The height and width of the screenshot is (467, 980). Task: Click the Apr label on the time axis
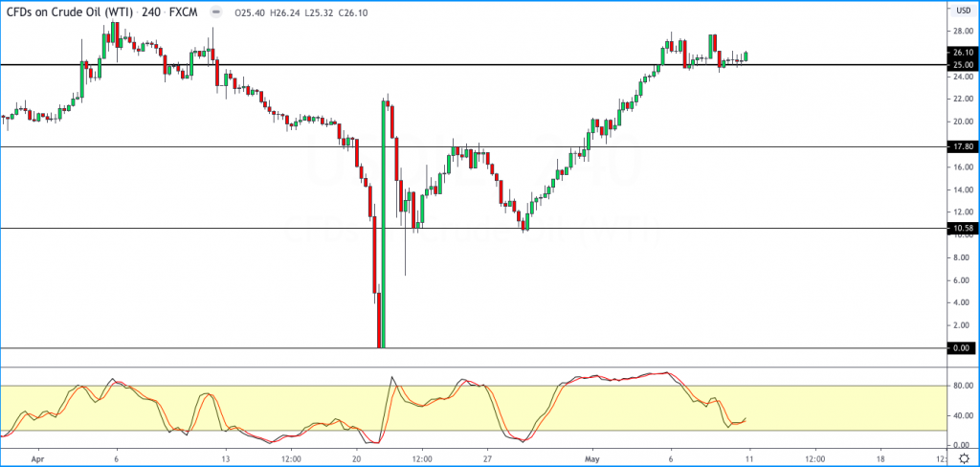coord(37,457)
